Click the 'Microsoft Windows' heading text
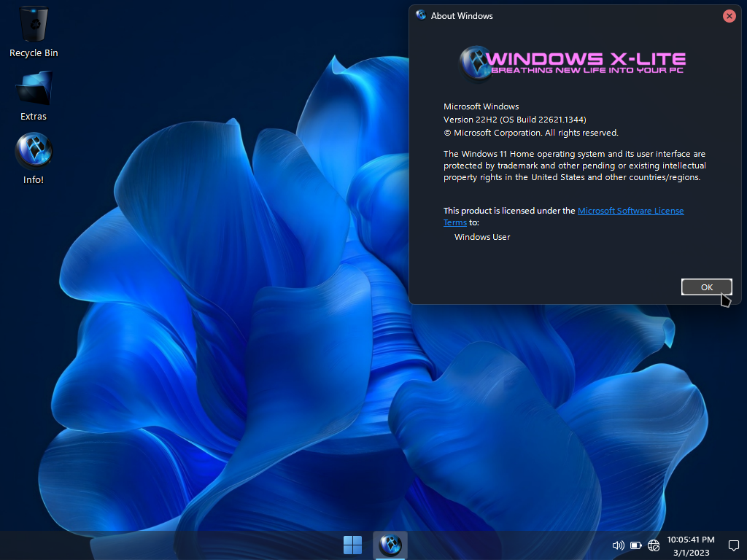Screen dimensions: 747x560 point(481,106)
